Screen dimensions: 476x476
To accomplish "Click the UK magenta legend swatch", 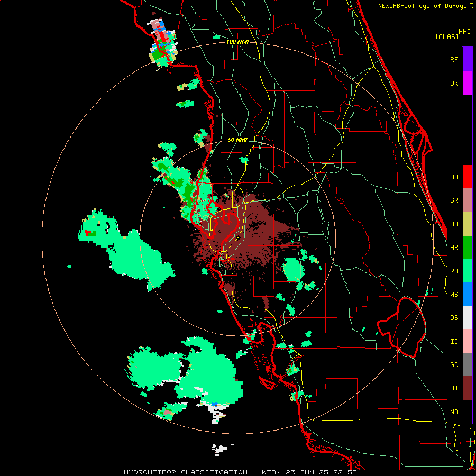I will [467, 83].
